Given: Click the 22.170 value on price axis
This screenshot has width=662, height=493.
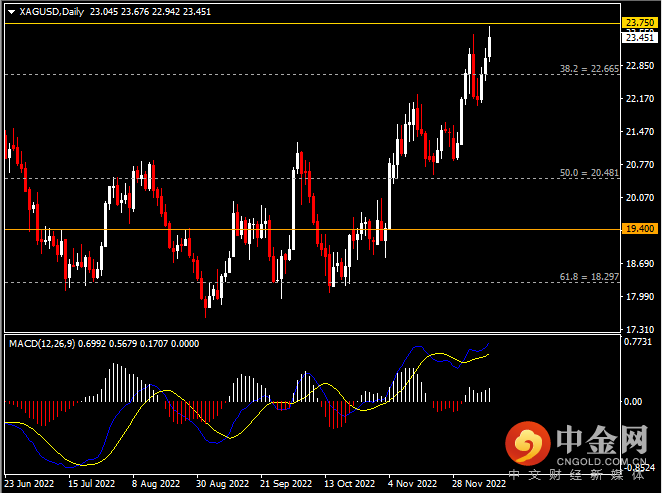Looking at the screenshot, I should pos(639,99).
